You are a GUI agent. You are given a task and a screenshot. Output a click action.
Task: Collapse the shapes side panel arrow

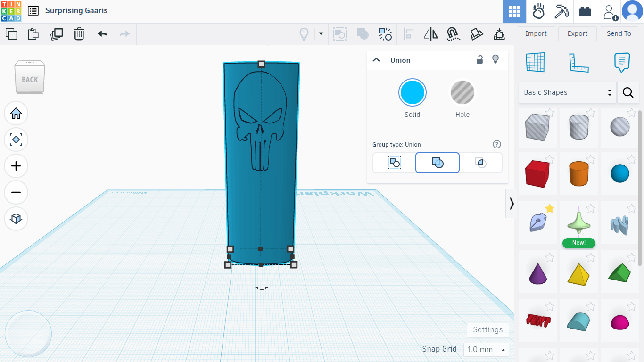[x=512, y=204]
